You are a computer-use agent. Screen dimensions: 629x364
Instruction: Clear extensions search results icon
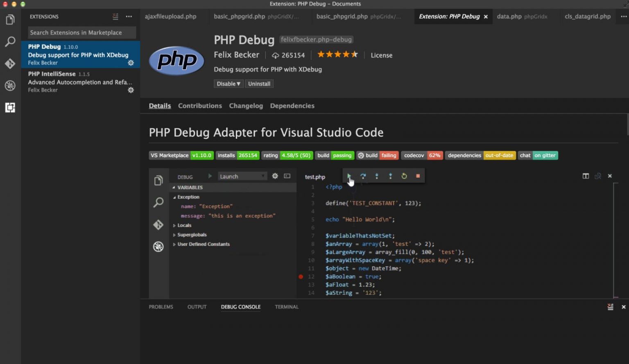(x=115, y=17)
